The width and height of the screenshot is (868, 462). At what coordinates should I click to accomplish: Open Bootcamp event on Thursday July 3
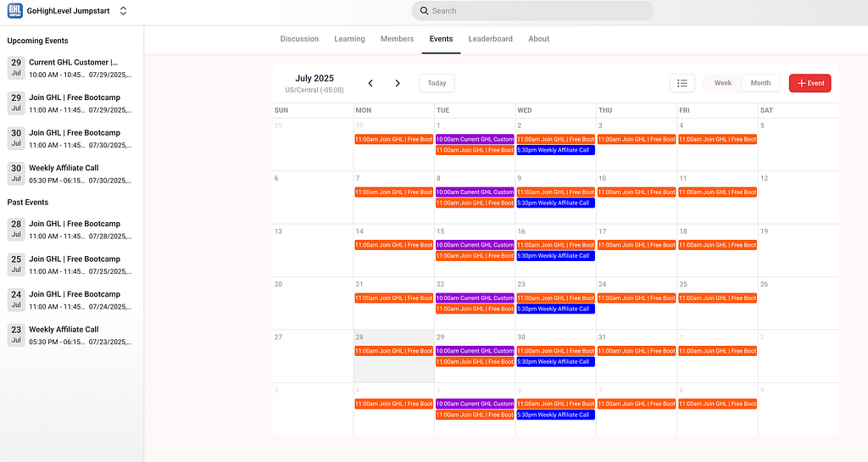(x=637, y=139)
